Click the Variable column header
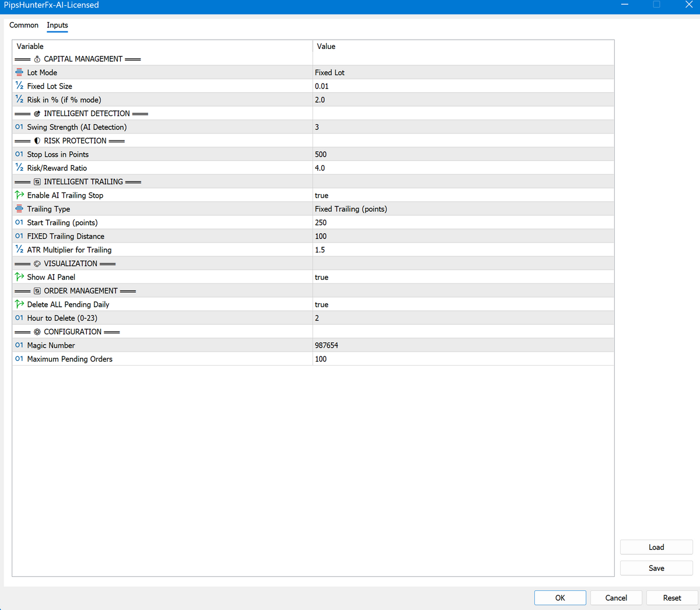This screenshot has height=610, width=700. [x=30, y=46]
